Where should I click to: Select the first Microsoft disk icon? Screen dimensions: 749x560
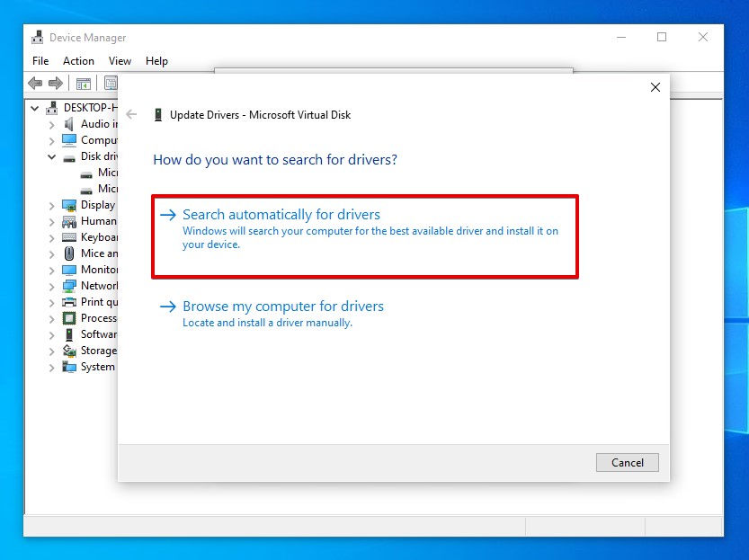click(x=86, y=173)
